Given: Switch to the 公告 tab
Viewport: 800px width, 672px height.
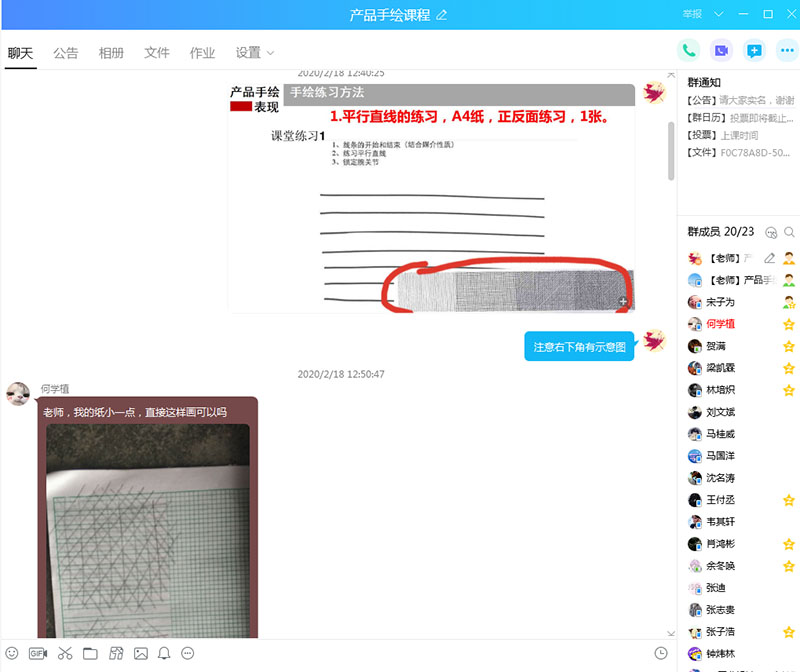Looking at the screenshot, I should tap(66, 53).
